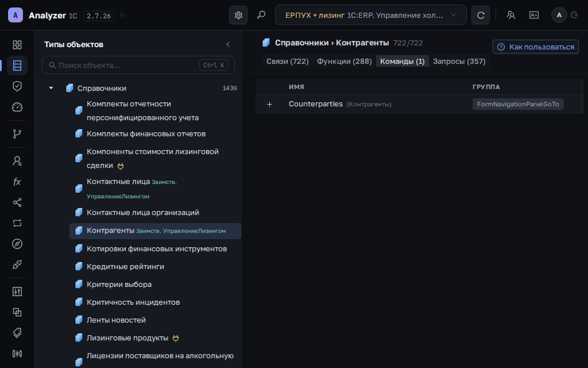This screenshot has width=588, height=368.
Task: Open the compass icon in the sidebar
Action: [x=17, y=244]
